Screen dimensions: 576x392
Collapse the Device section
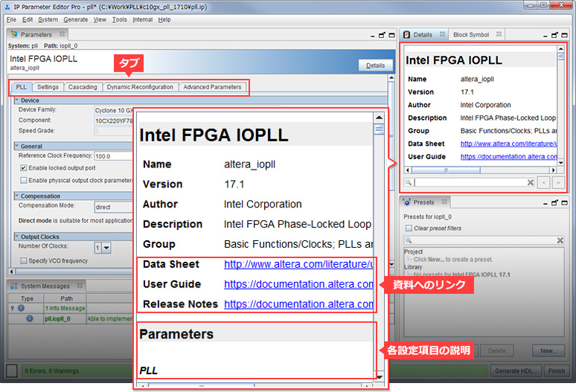click(x=16, y=100)
